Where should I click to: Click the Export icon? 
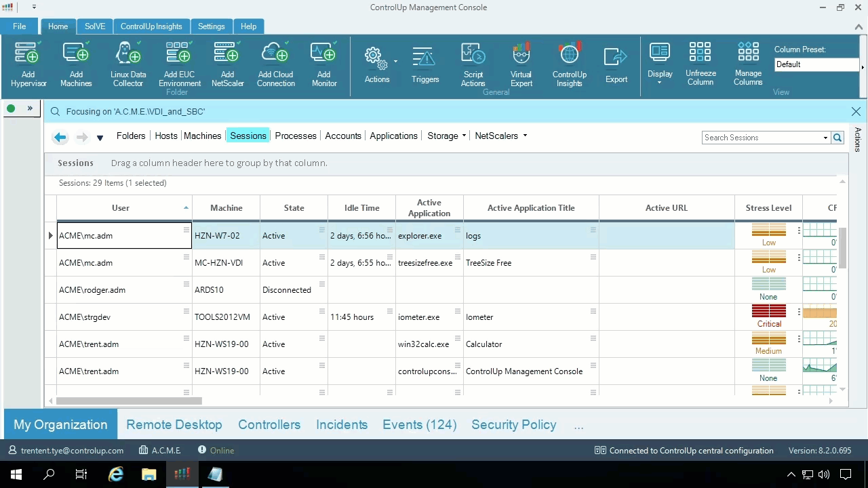point(616,65)
